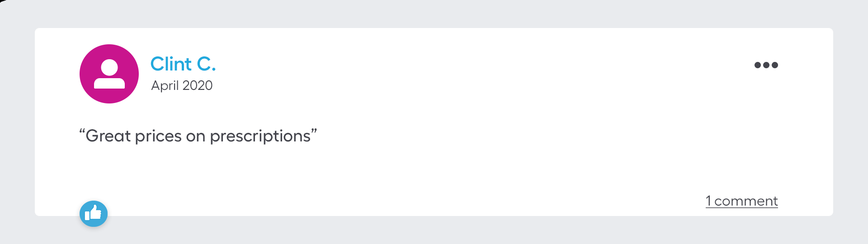Click the rightmost dot of the ellipsis icon
868x244 pixels.
point(774,65)
